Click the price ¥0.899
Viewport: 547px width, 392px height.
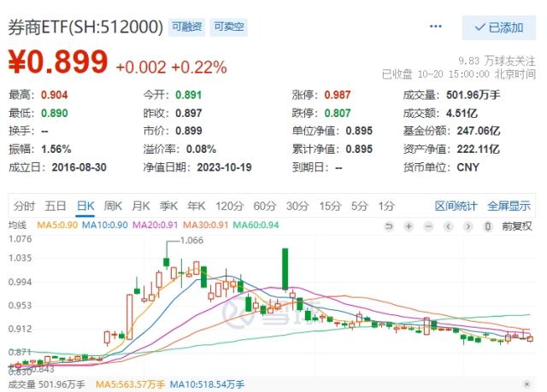(x=58, y=61)
